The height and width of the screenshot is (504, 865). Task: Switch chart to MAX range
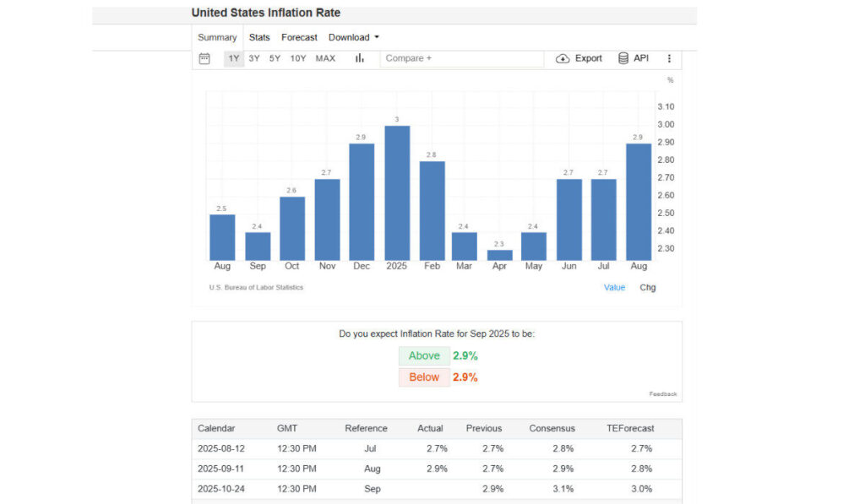(x=325, y=58)
